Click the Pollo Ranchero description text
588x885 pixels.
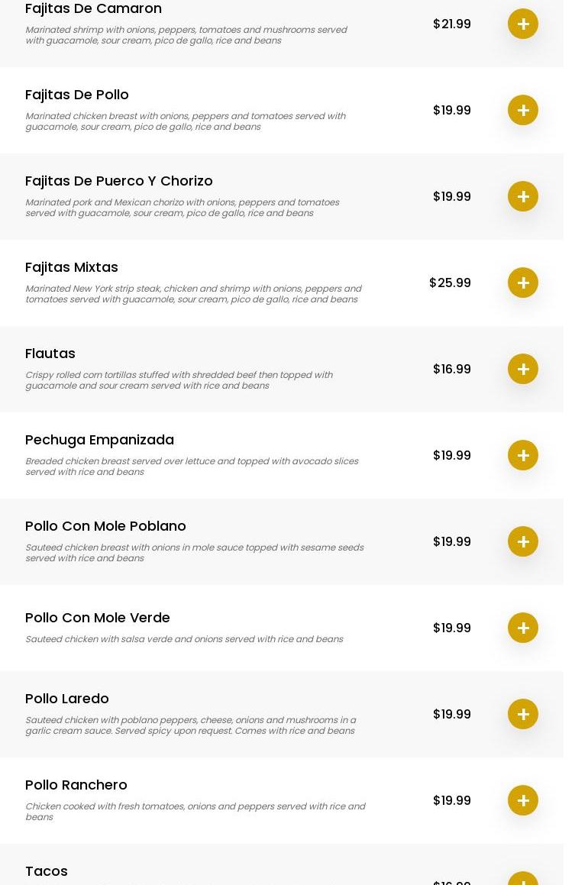pos(195,811)
